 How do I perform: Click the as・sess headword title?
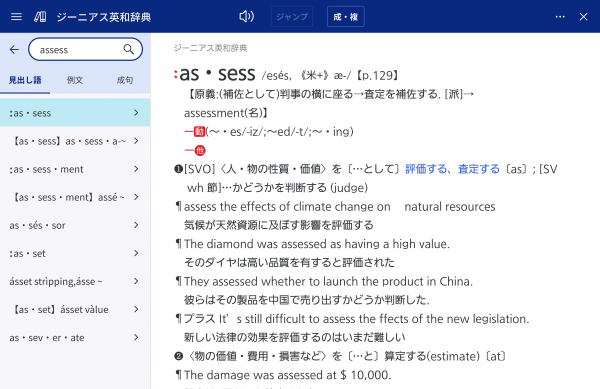(x=217, y=73)
